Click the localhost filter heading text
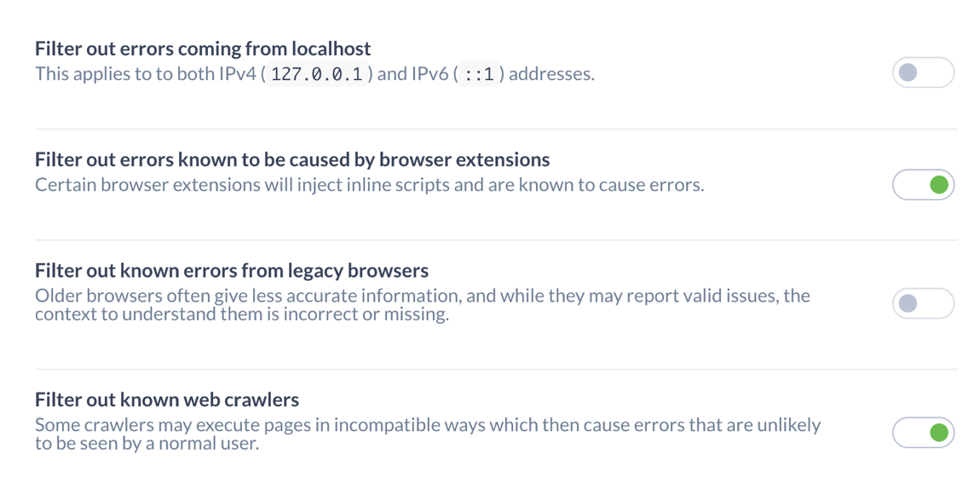The width and height of the screenshot is (980, 494). (202, 49)
